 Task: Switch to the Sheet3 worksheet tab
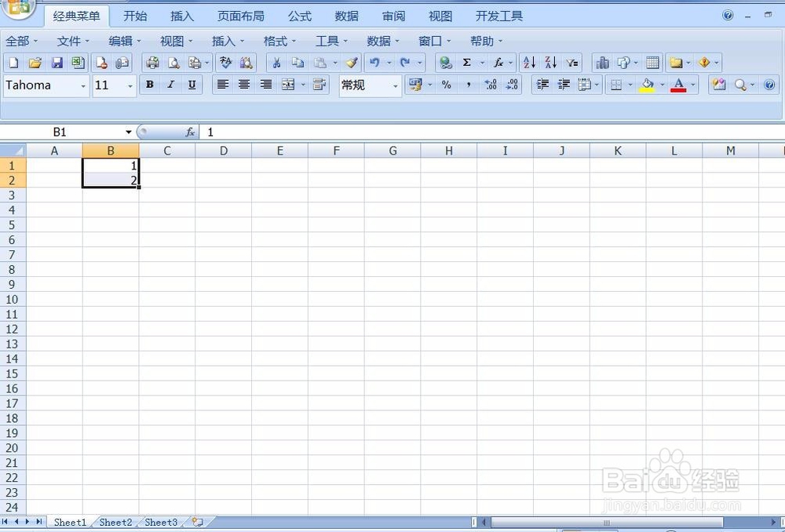point(161,522)
